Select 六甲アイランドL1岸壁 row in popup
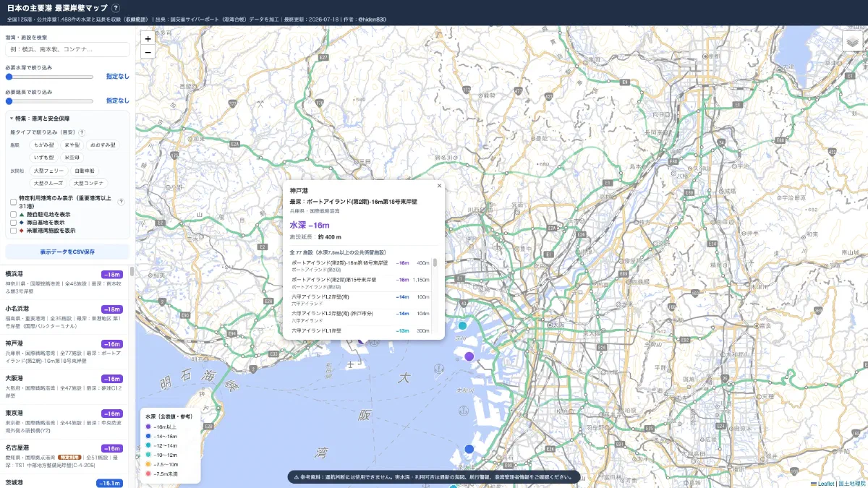The height and width of the screenshot is (488, 868). (x=360, y=330)
